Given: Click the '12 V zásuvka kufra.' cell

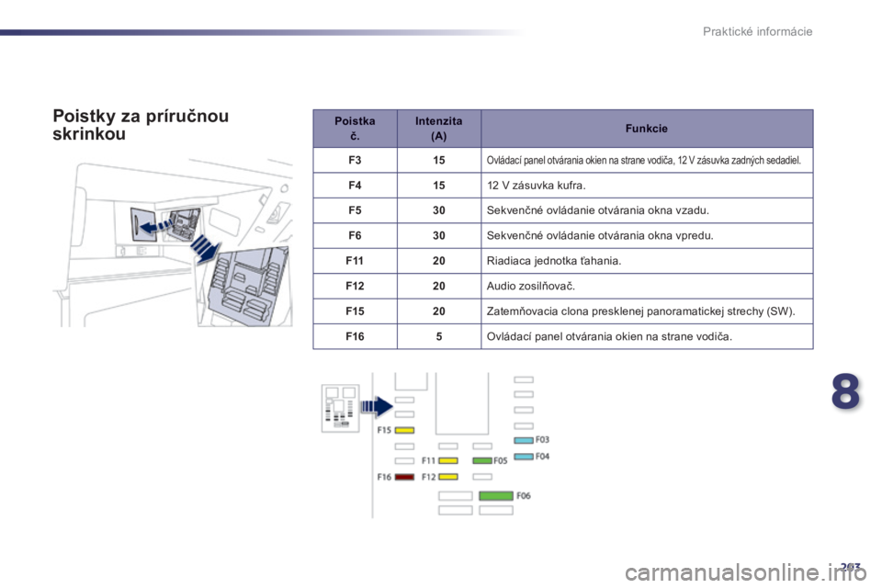Looking at the screenshot, I should pyautogui.click(x=647, y=185).
